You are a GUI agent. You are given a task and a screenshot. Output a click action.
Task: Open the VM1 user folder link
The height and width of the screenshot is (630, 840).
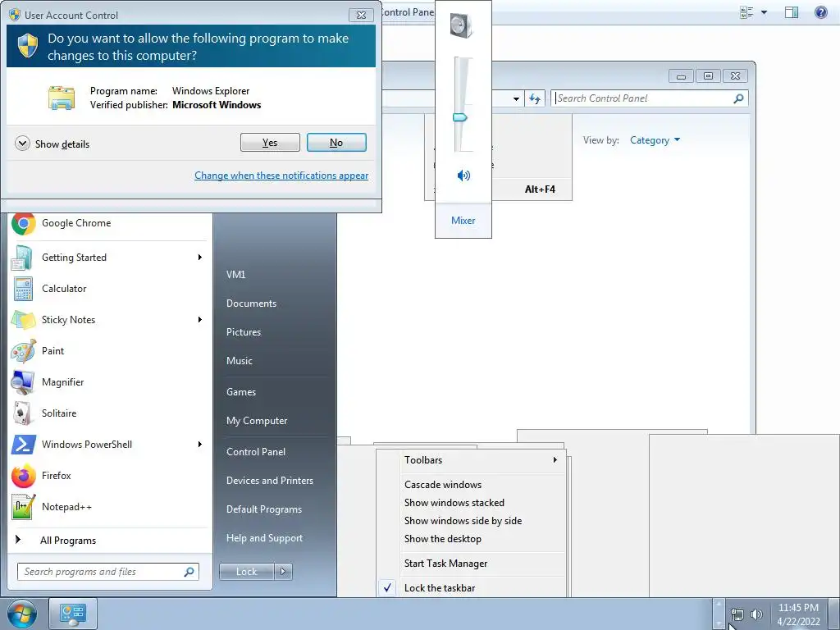(x=235, y=274)
